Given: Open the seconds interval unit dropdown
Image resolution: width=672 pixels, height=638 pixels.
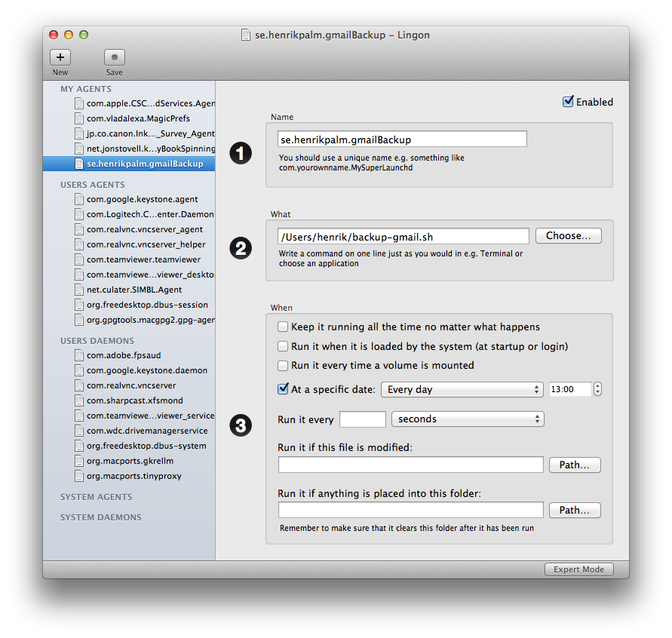Looking at the screenshot, I should [468, 419].
